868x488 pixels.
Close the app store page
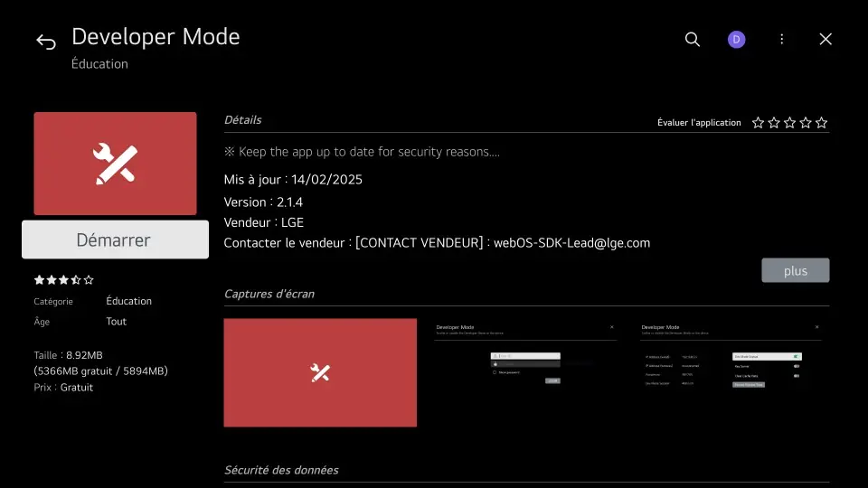coord(826,39)
